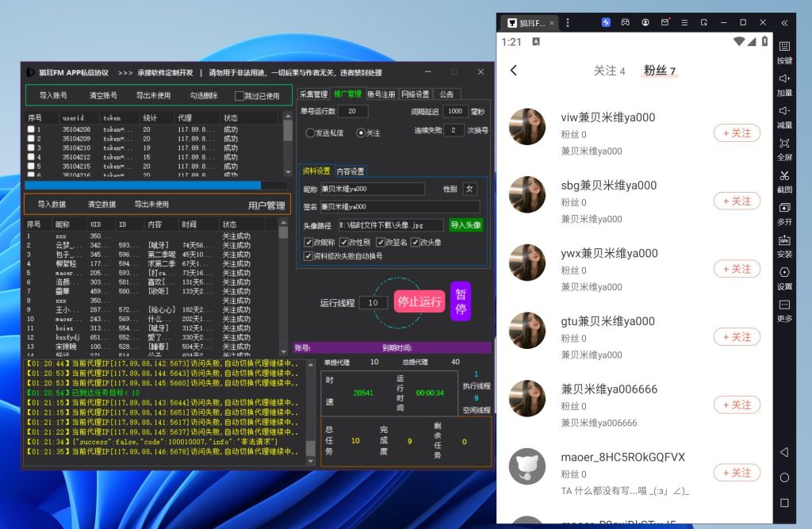Click the 昵称 nickname input field
Viewport: 812px width, 529px height.
coord(372,189)
